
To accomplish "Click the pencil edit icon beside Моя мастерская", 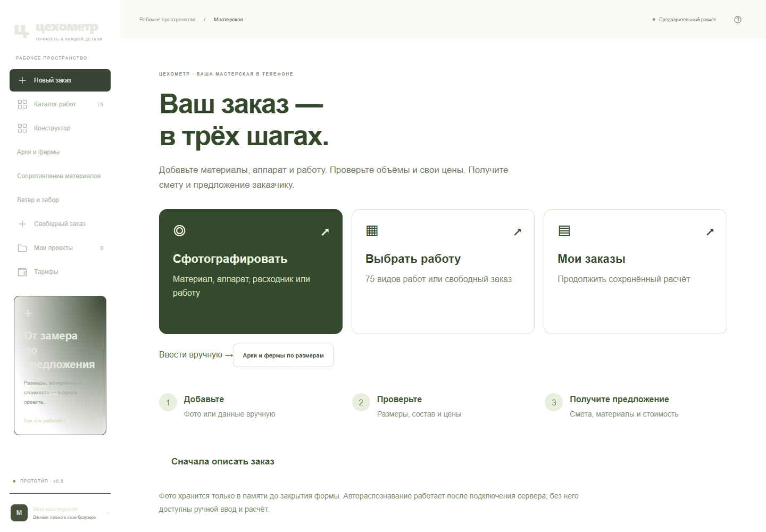I will 108,513.
